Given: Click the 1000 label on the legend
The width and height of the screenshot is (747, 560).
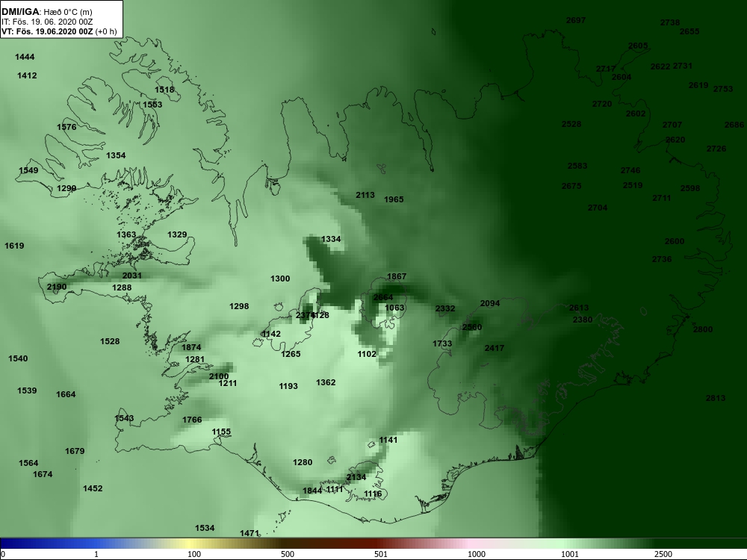Looking at the screenshot, I should click(477, 554).
